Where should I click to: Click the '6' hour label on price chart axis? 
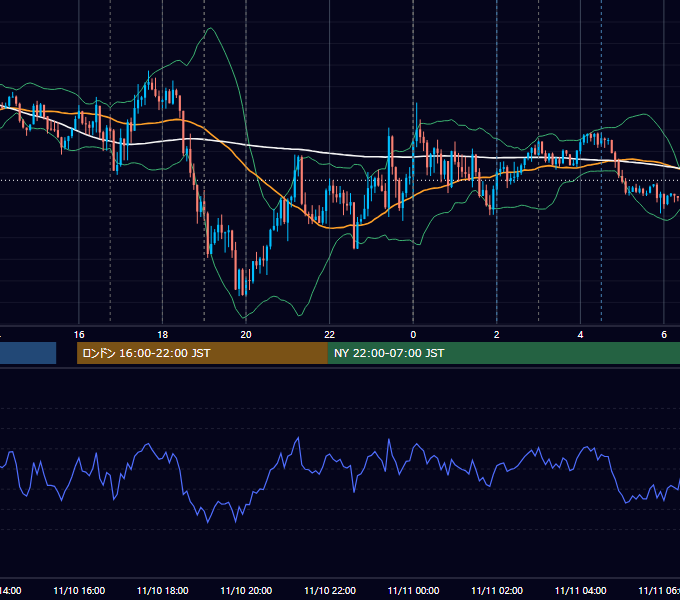click(664, 334)
